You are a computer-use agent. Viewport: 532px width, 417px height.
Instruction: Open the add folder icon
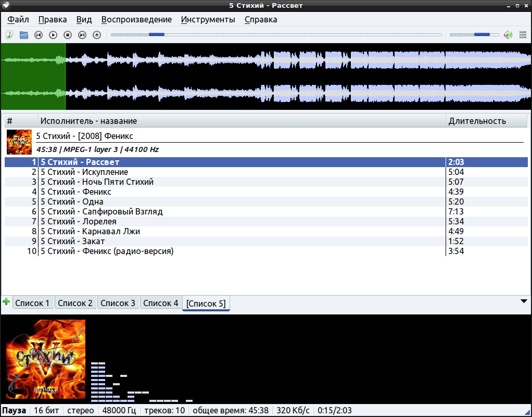pyautogui.click(x=24, y=35)
